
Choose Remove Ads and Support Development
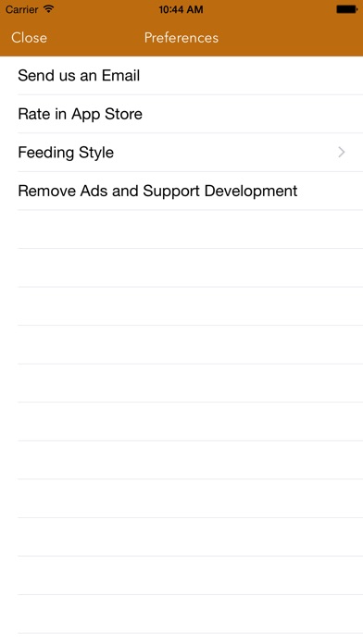181,191
